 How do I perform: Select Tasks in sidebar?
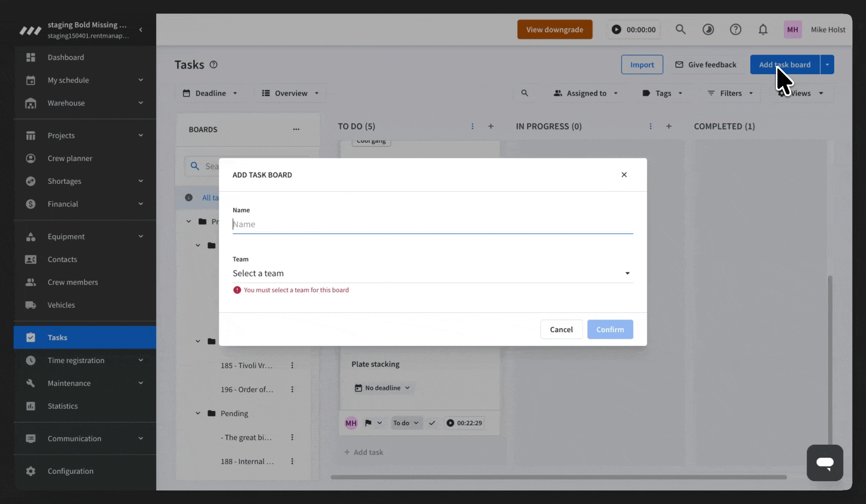85,337
